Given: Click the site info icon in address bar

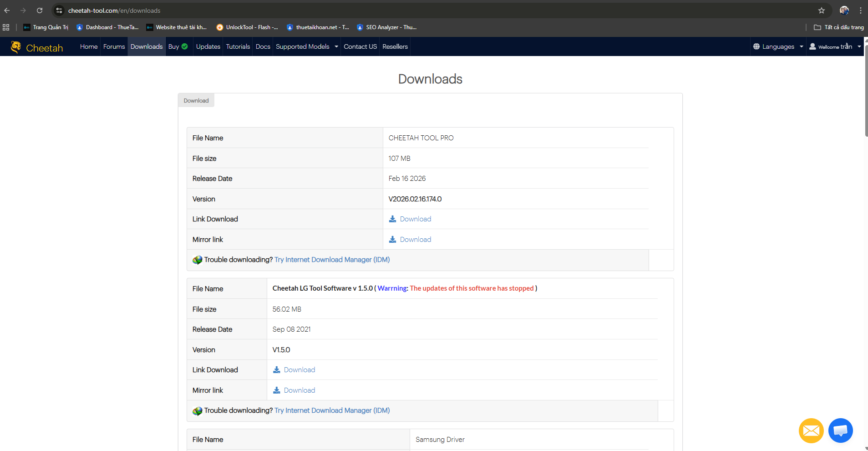Looking at the screenshot, I should point(59,10).
